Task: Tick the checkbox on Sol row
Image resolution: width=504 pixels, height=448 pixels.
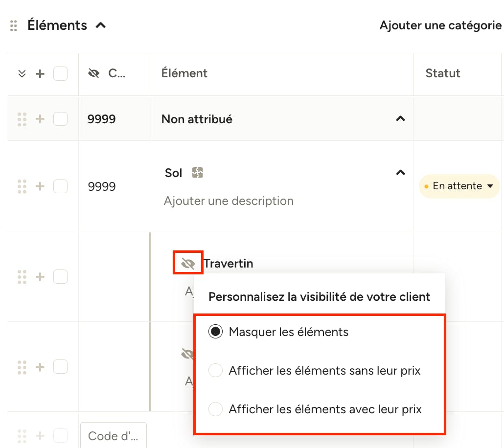Action: click(60, 186)
